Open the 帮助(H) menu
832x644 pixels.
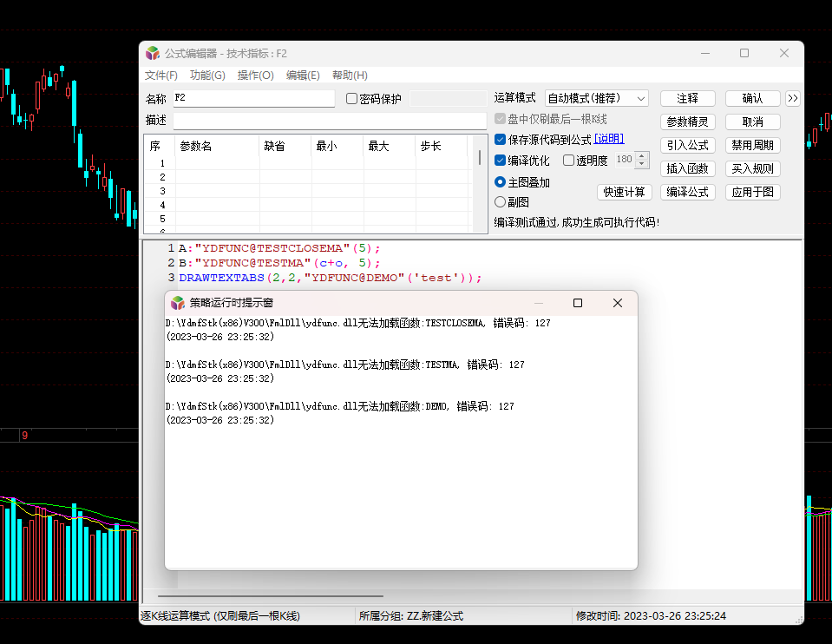coord(350,76)
